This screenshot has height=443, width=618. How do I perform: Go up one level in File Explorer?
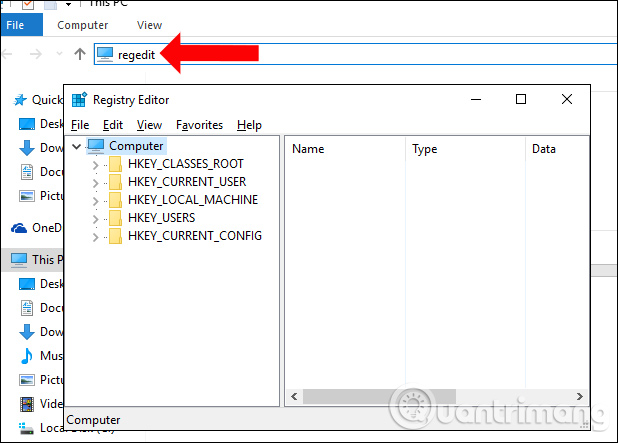point(80,54)
